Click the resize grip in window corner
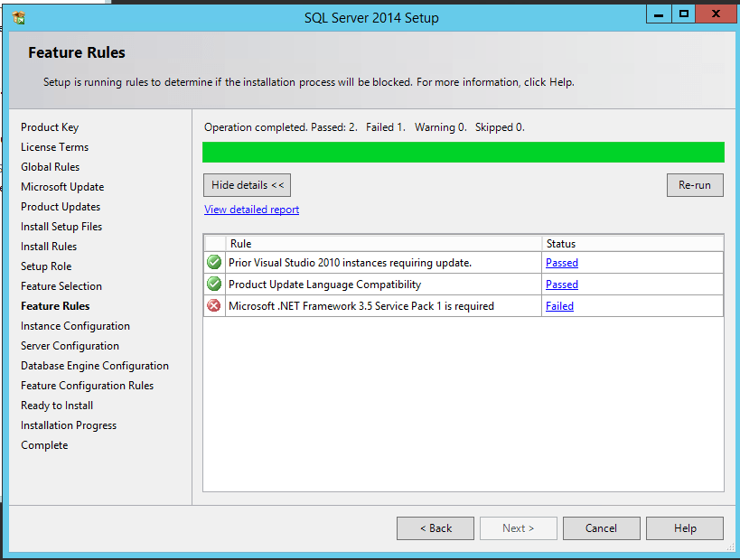This screenshot has width=740, height=560. [731, 546]
